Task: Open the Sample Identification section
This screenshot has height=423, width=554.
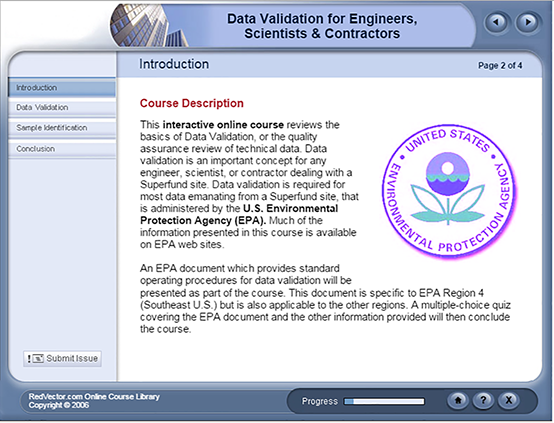Action: (x=62, y=128)
